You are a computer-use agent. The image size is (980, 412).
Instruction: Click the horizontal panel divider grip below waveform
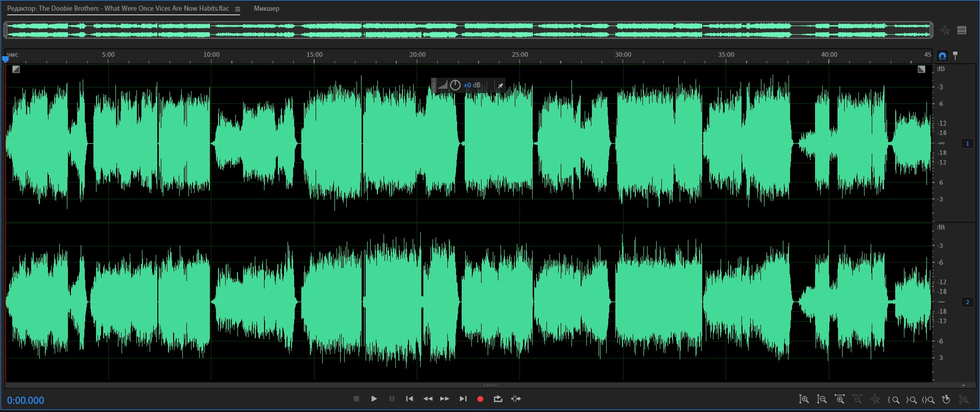(x=490, y=385)
